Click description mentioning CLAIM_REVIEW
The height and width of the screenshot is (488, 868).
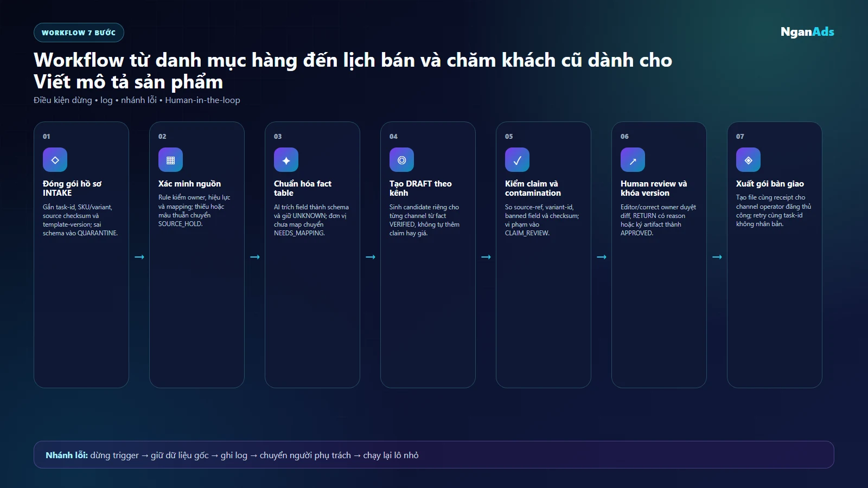[x=542, y=220]
